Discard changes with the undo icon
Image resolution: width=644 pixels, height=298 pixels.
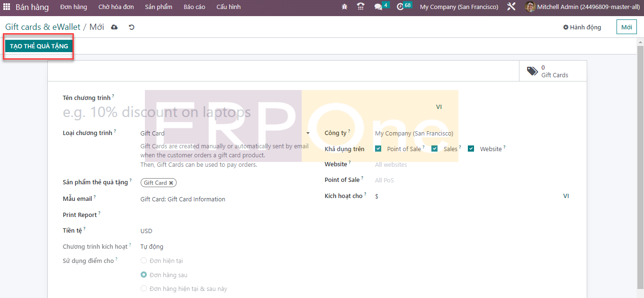pos(132,27)
